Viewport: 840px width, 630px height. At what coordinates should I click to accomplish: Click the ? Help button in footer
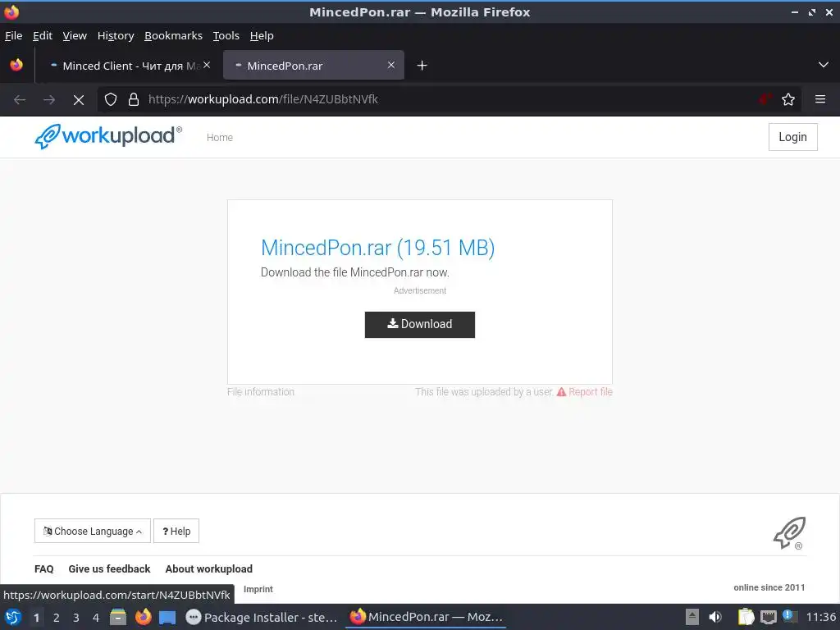point(176,531)
